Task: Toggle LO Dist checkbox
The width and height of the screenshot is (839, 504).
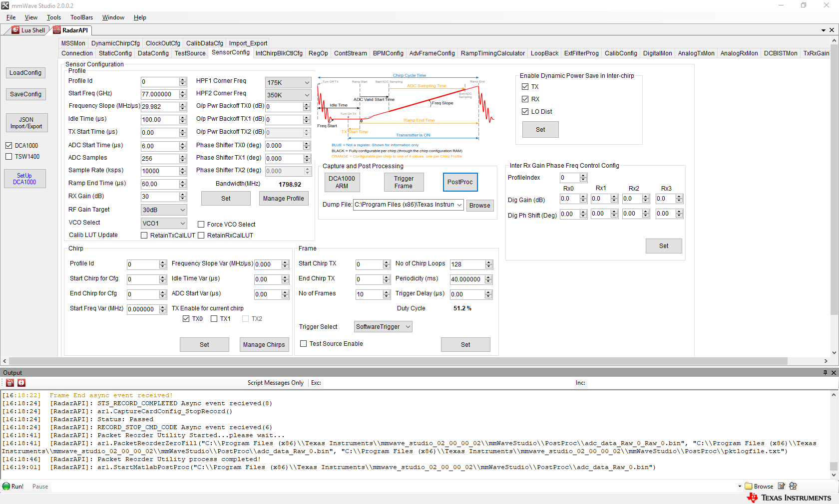Action: pos(525,112)
